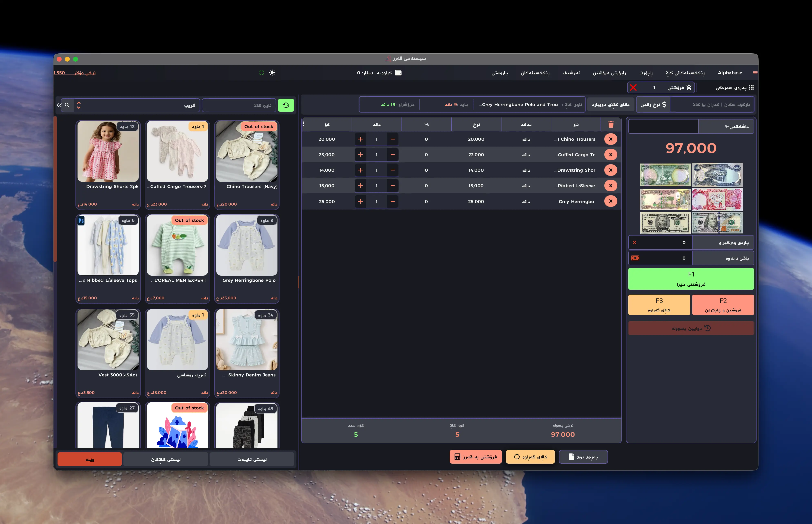Focus the discount percent input field
This screenshot has height=524, width=812.
coord(663,127)
